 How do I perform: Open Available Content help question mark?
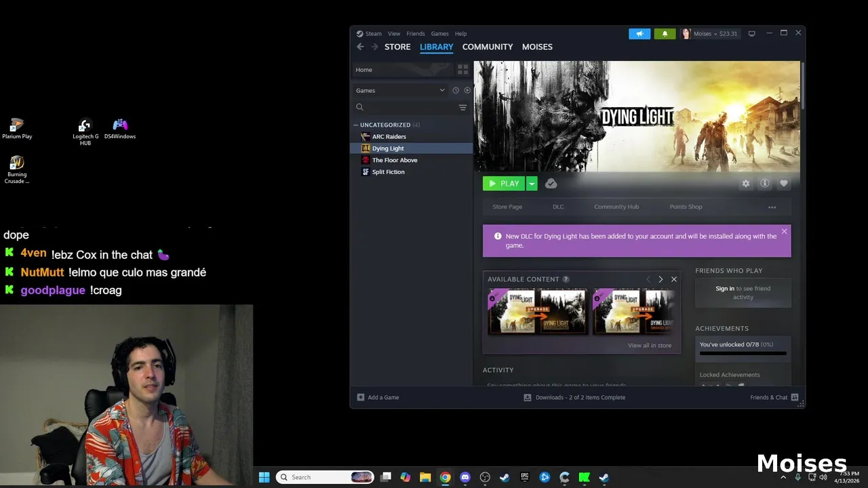(x=566, y=279)
